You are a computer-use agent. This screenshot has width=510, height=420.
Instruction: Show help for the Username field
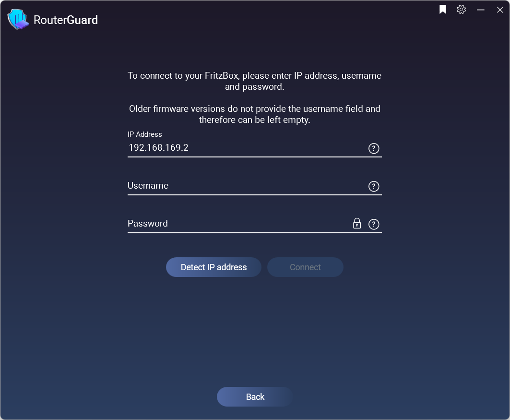coord(374,186)
